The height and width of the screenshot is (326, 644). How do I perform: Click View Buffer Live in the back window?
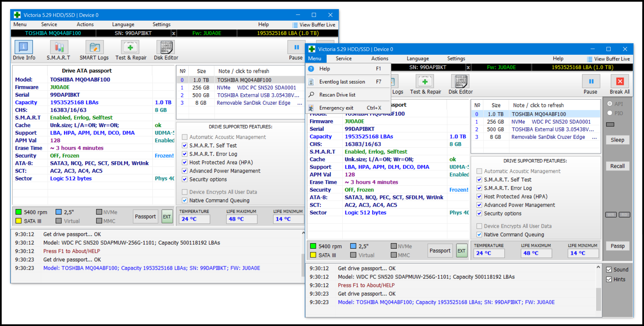pyautogui.click(x=314, y=25)
